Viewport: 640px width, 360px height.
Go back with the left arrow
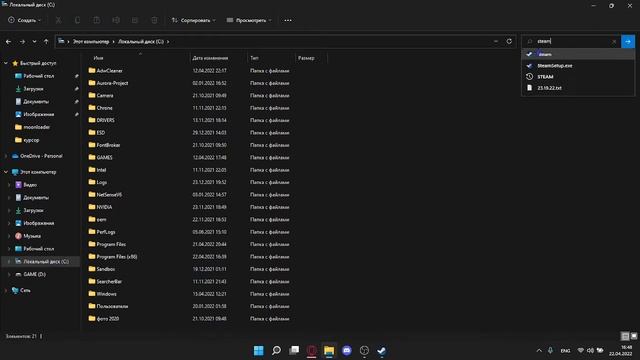[x=9, y=42]
